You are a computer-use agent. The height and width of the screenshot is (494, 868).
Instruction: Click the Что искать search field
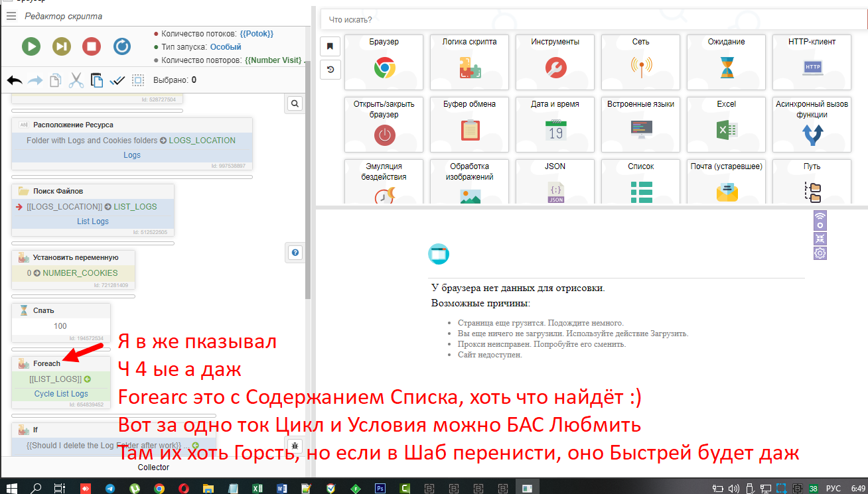(x=591, y=20)
